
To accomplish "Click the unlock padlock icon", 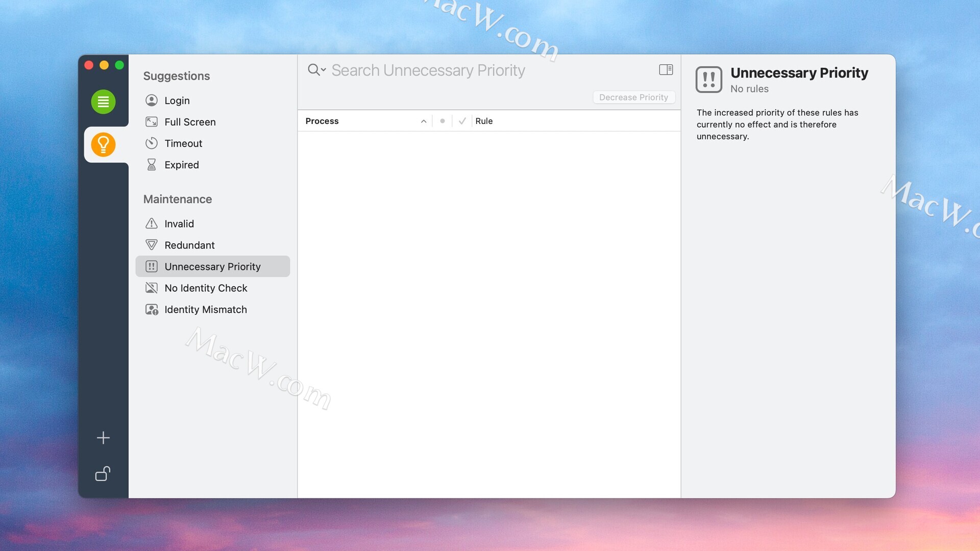I will 103,474.
